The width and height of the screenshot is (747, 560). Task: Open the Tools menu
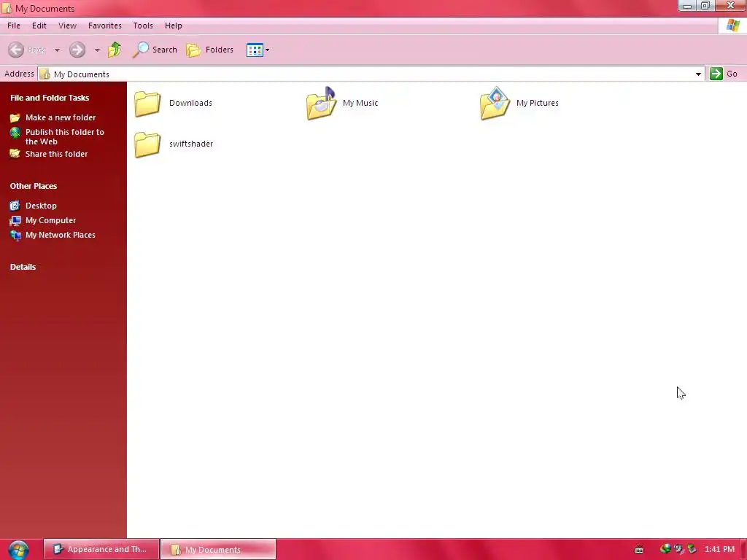143,26
